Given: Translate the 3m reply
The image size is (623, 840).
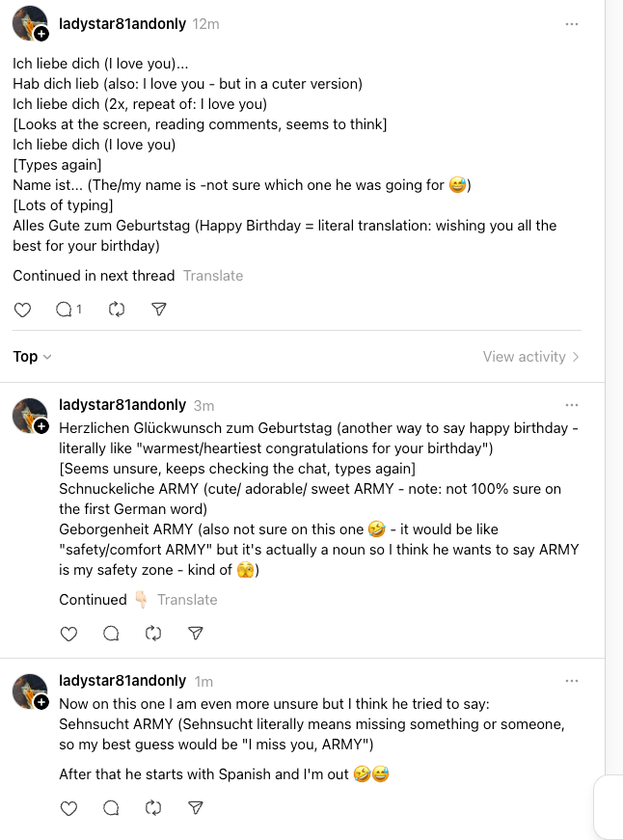Looking at the screenshot, I should pos(187,599).
